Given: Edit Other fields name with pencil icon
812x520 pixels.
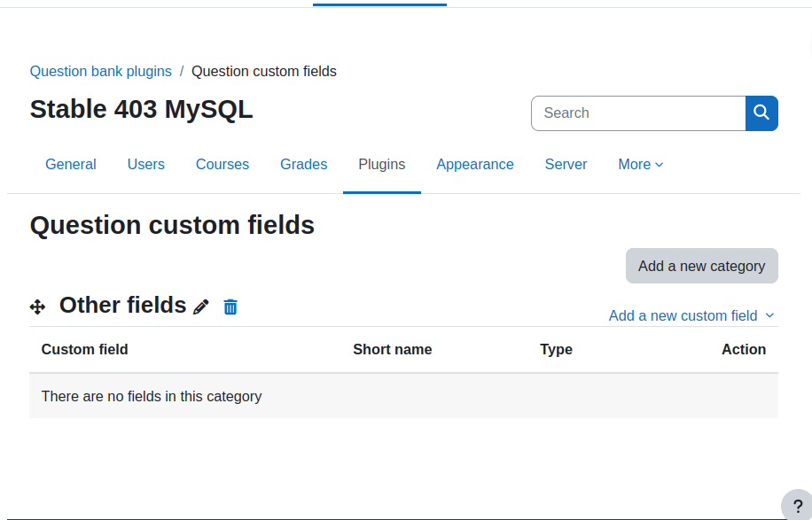Looking at the screenshot, I should pyautogui.click(x=201, y=307).
